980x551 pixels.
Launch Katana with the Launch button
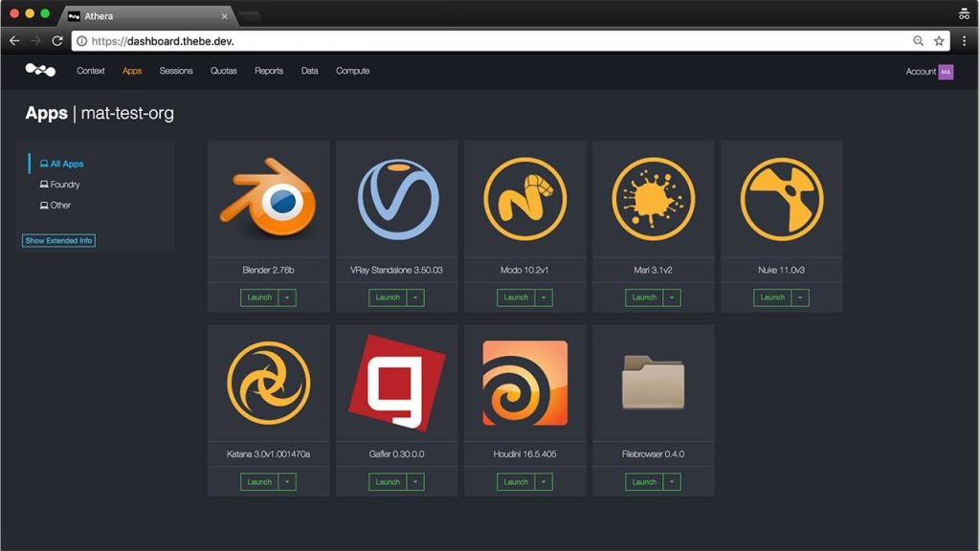click(259, 482)
